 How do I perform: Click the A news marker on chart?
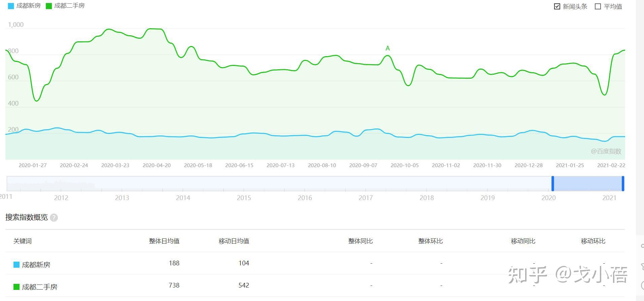387,48
